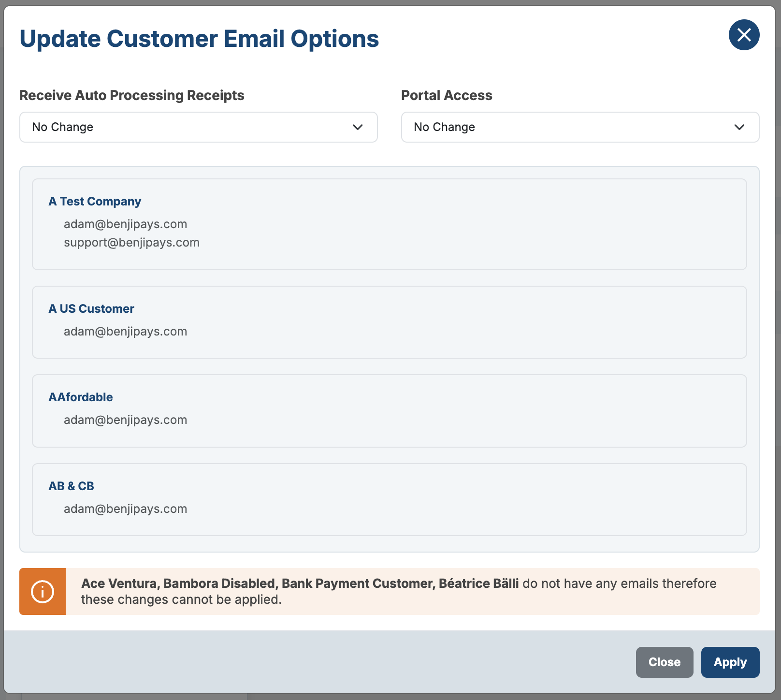The width and height of the screenshot is (781, 700).
Task: Select the AAfordable customer name
Action: point(81,397)
